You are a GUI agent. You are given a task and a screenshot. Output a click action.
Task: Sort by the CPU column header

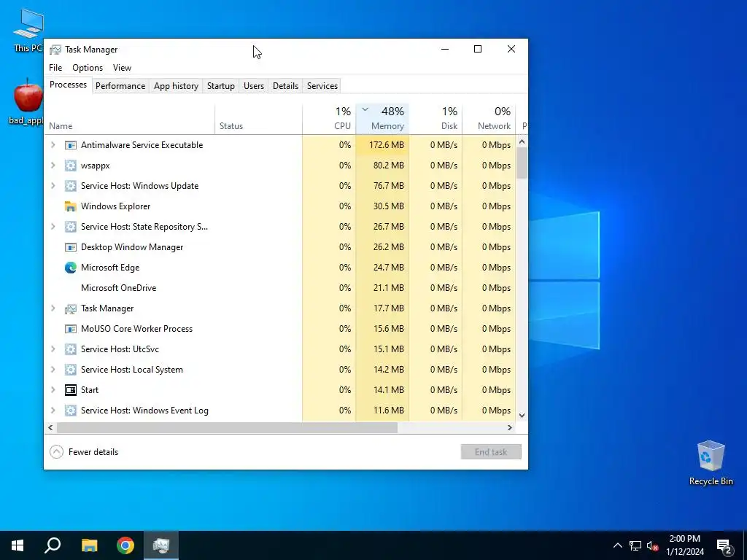pos(329,119)
